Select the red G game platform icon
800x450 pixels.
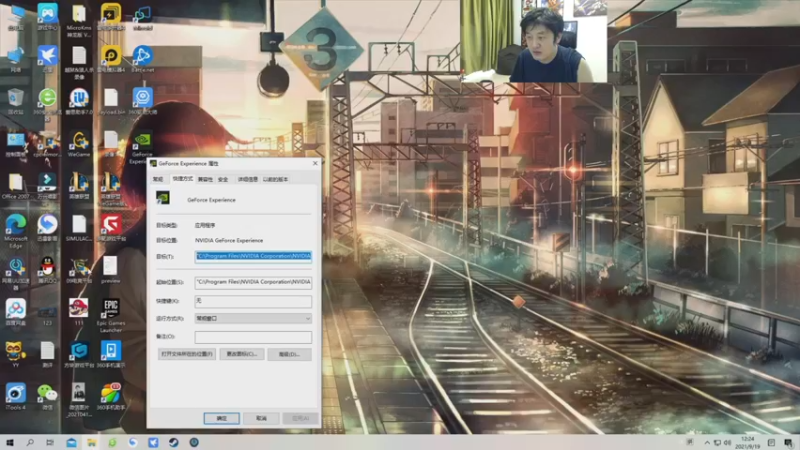click(111, 228)
